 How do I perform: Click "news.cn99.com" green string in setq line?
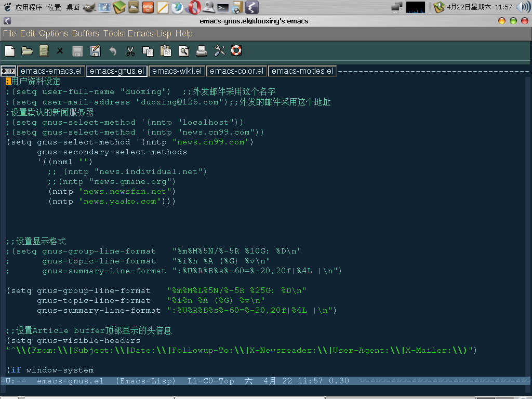pos(211,142)
